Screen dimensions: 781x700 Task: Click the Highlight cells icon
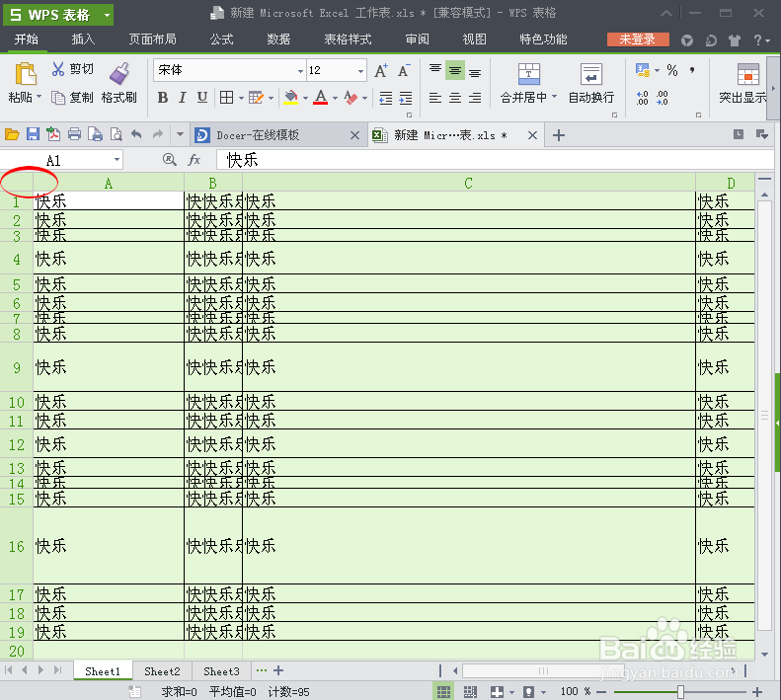tap(748, 74)
